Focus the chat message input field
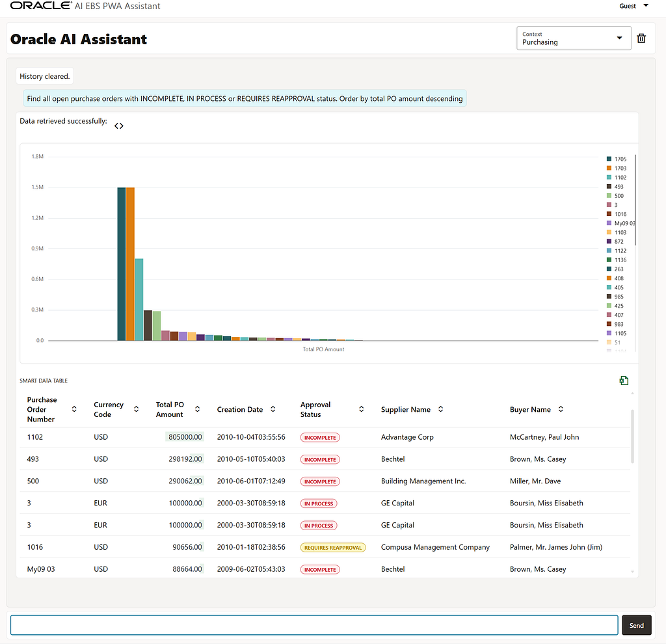666x644 pixels. coord(314,625)
